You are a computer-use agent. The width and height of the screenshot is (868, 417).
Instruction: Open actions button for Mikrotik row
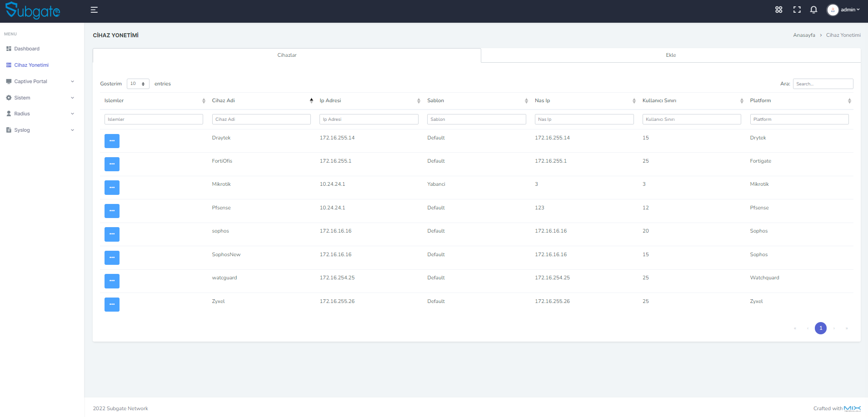click(112, 188)
